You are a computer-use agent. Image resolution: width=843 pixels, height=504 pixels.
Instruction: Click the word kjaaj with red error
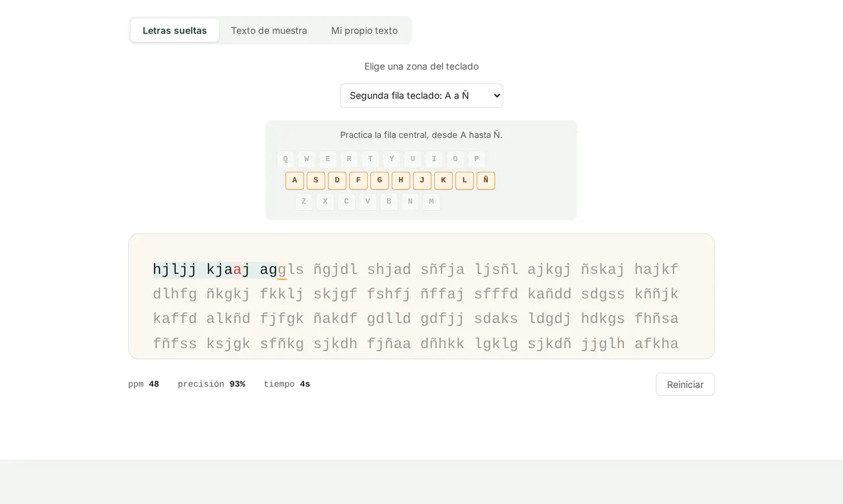click(228, 270)
